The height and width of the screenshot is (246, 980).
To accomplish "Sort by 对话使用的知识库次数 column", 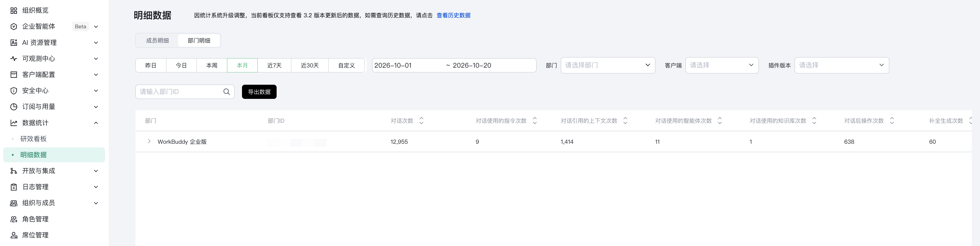I will pyautogui.click(x=814, y=121).
